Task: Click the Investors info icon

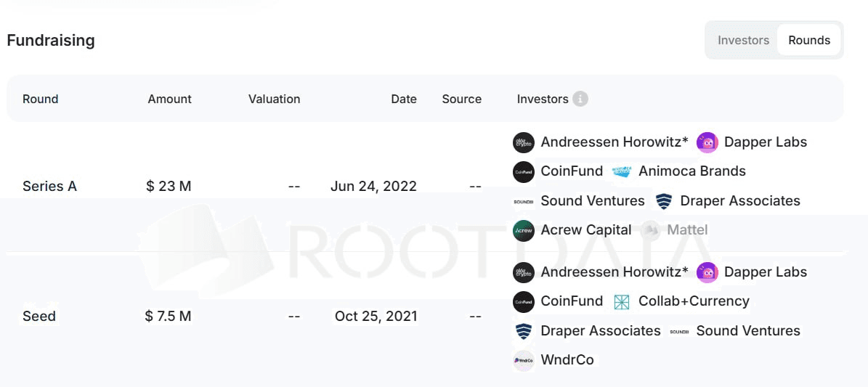Action: [580, 99]
